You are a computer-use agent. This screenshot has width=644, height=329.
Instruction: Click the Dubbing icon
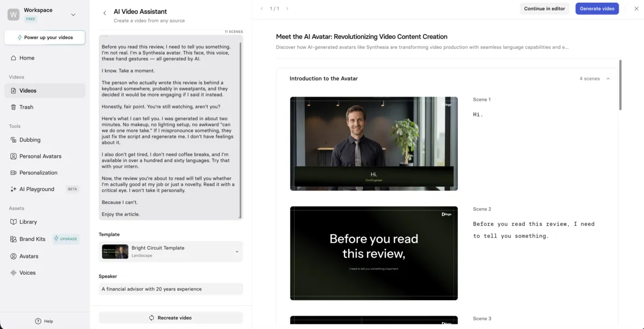click(x=14, y=140)
